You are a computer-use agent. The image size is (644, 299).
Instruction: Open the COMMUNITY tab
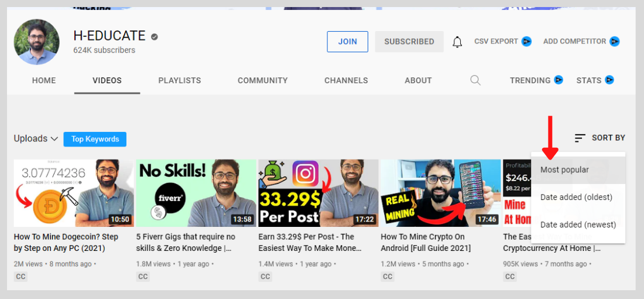(x=263, y=80)
